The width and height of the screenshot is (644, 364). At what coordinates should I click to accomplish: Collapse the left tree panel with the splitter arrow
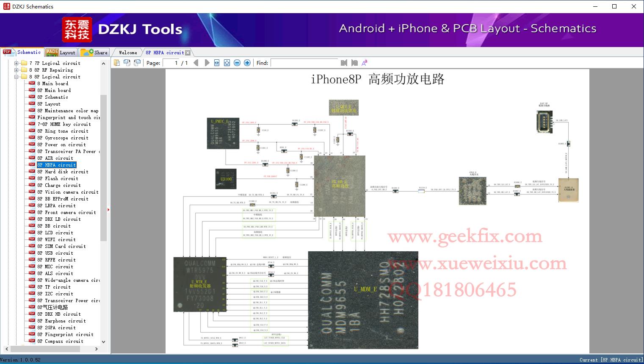108,209
